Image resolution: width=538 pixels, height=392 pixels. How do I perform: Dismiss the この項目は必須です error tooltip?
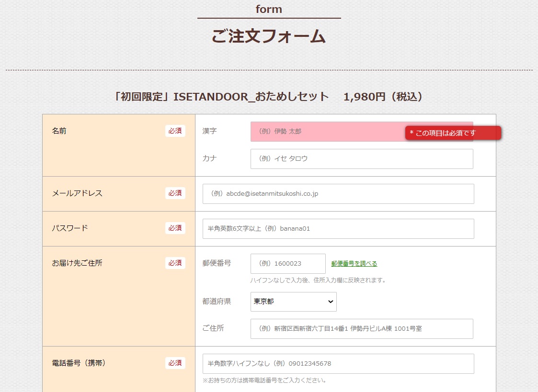pyautogui.click(x=453, y=133)
